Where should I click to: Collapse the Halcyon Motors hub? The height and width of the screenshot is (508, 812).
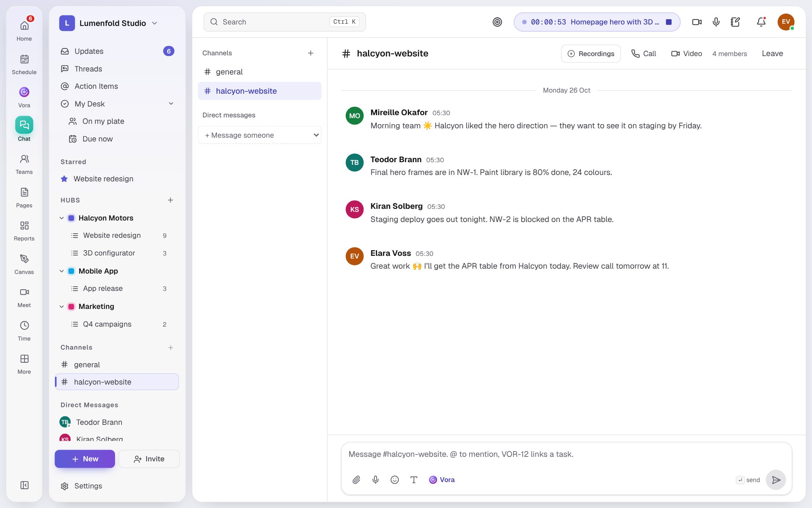coord(62,218)
